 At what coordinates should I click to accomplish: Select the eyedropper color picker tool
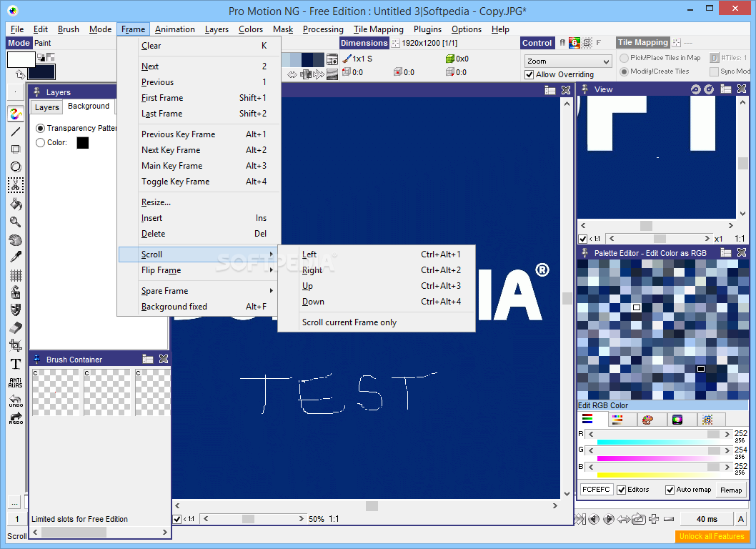(x=16, y=257)
